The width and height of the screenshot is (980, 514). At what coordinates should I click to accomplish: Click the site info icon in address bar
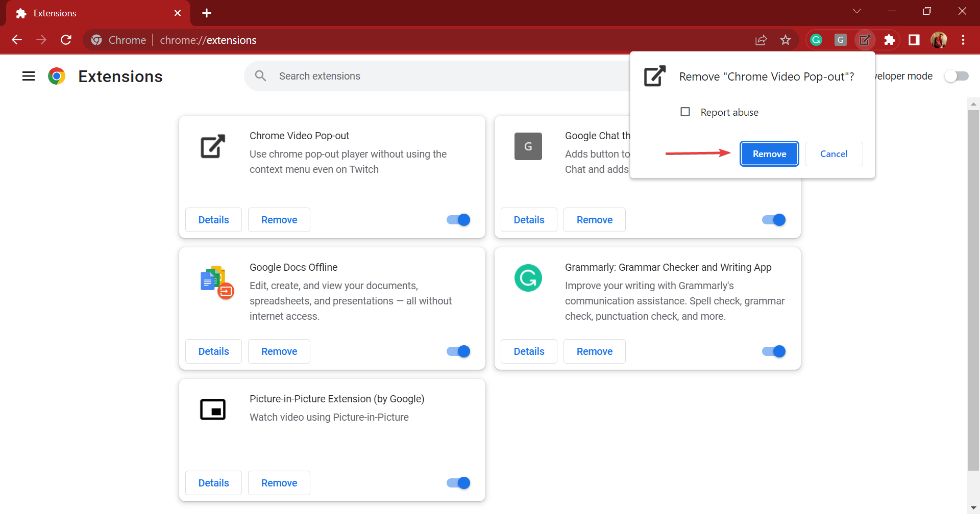pos(96,40)
